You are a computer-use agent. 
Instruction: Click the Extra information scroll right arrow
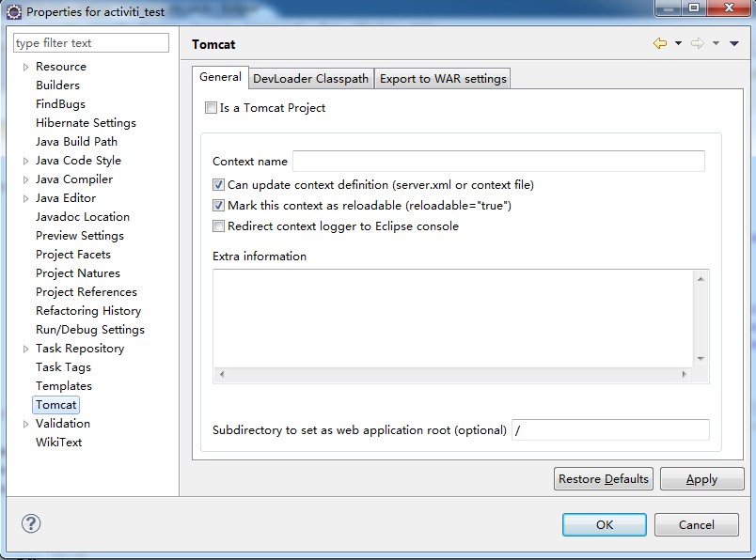pyautogui.click(x=685, y=375)
